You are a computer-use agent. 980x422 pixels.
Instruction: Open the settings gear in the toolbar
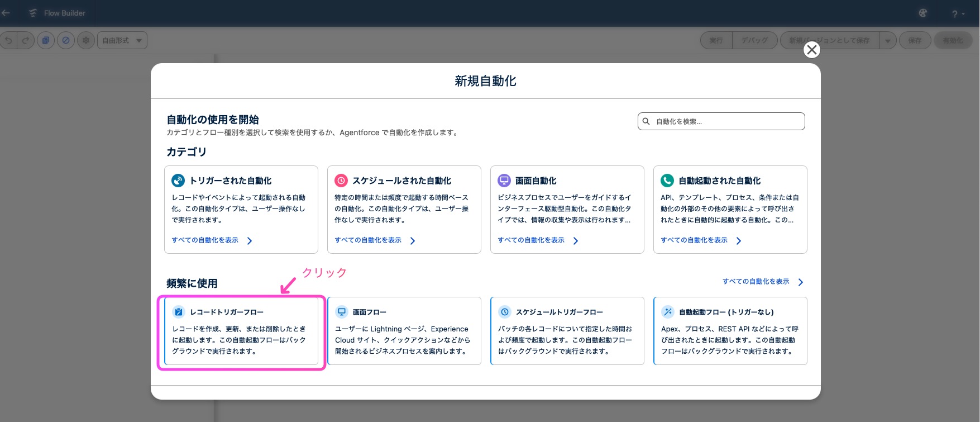click(x=86, y=40)
